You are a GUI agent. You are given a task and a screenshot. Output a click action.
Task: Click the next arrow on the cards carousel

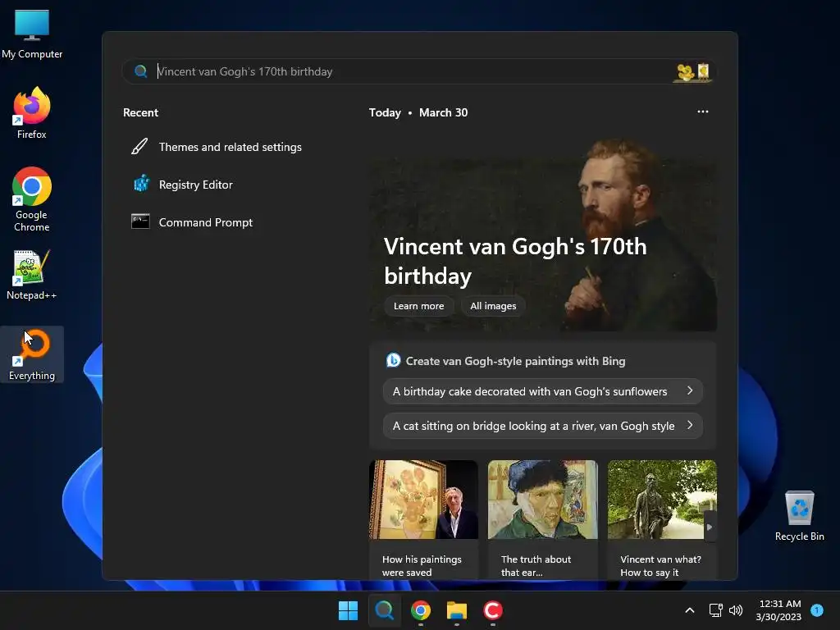tap(710, 527)
